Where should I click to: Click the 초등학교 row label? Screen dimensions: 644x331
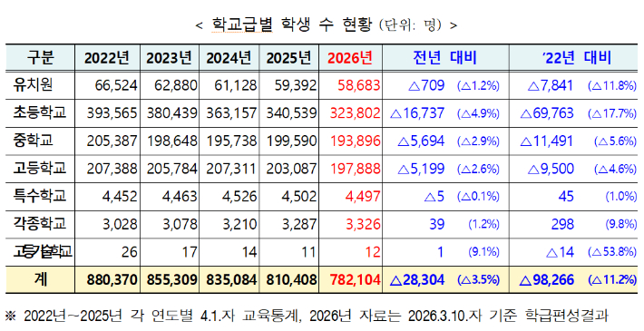point(39,113)
